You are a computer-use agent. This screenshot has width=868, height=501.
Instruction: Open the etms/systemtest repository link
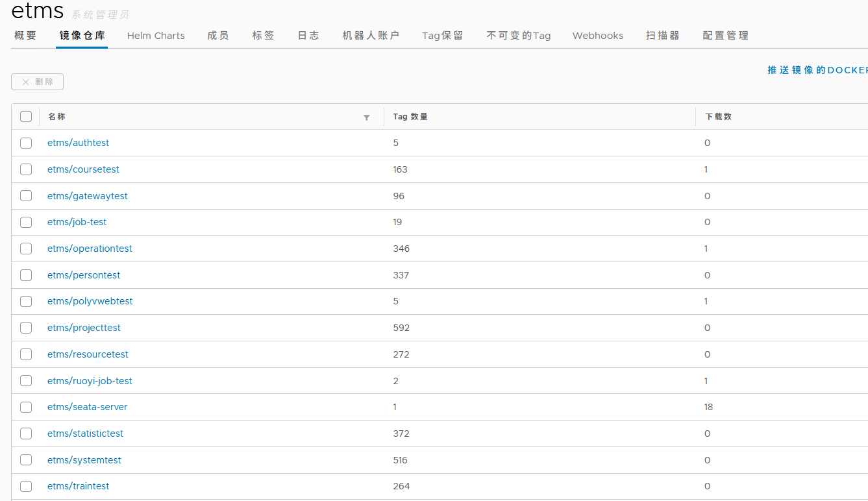point(84,460)
